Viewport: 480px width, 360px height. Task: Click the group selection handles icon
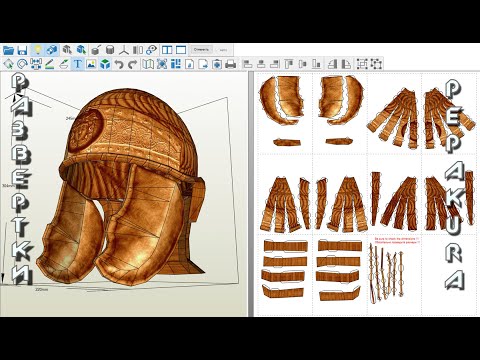(362, 64)
